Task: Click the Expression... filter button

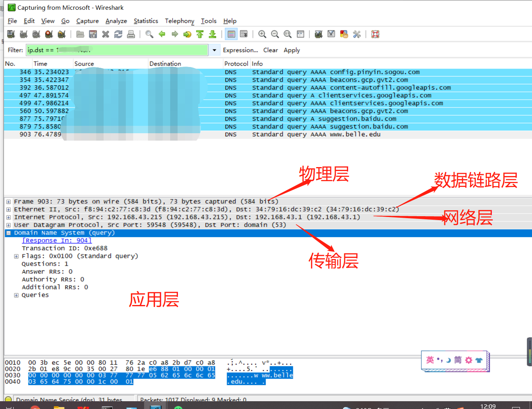Action: (x=240, y=50)
